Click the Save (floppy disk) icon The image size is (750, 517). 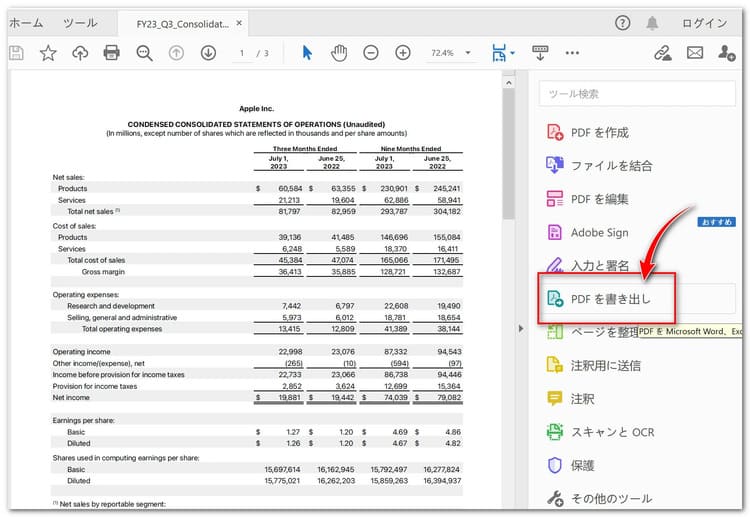16,53
